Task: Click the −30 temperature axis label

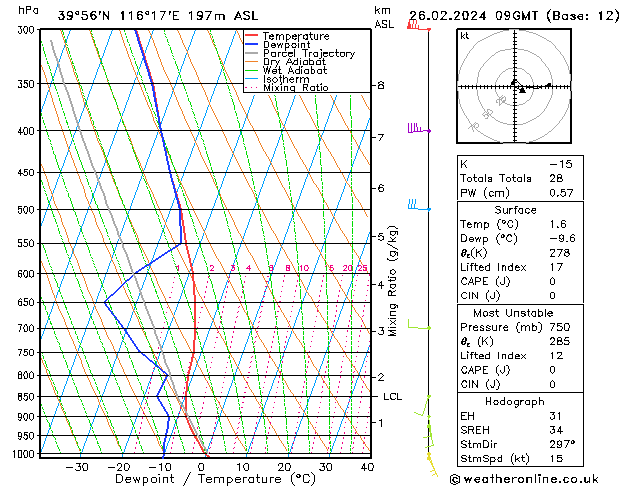Action: pos(76,468)
